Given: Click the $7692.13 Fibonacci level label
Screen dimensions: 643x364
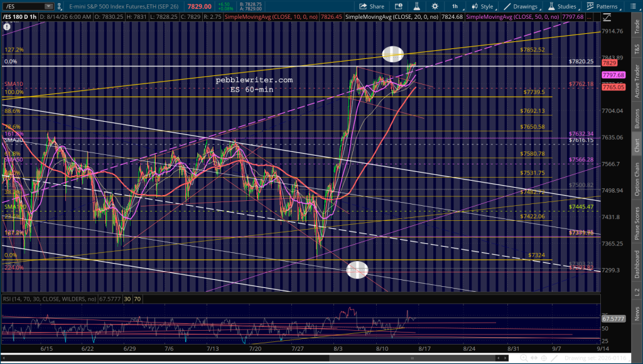Looking at the screenshot, I should pyautogui.click(x=532, y=111).
